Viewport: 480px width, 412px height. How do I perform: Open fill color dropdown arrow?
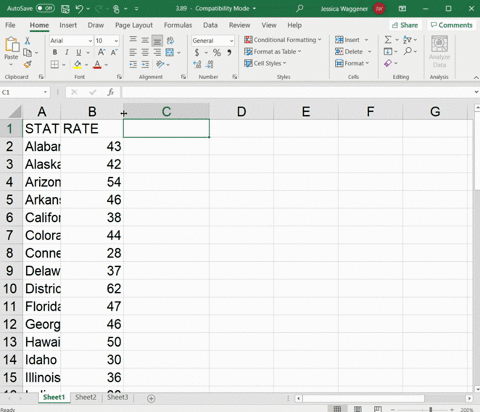(86, 65)
